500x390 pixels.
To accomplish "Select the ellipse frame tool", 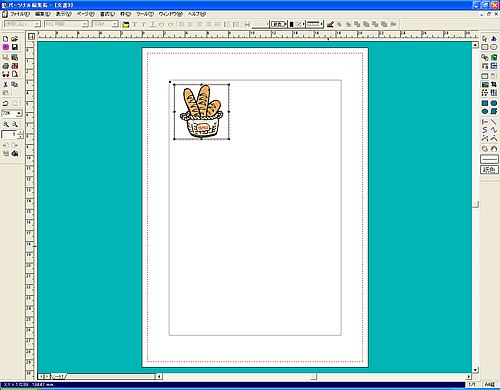I will pyautogui.click(x=494, y=47).
